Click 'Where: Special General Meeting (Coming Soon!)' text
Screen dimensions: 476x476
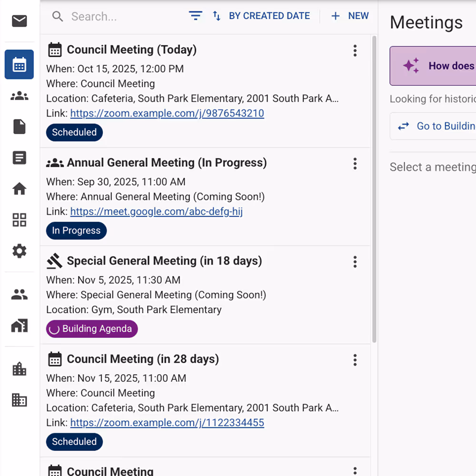[x=156, y=295]
